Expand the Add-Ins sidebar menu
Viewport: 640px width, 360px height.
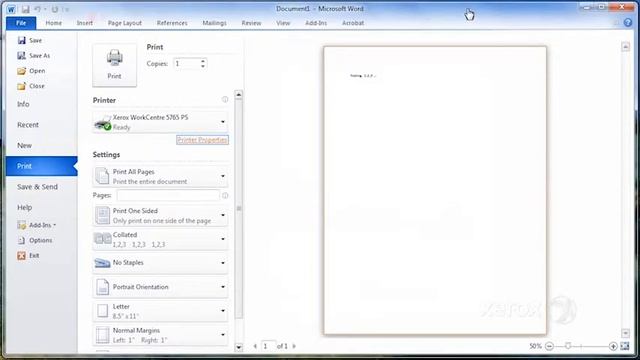[37, 225]
